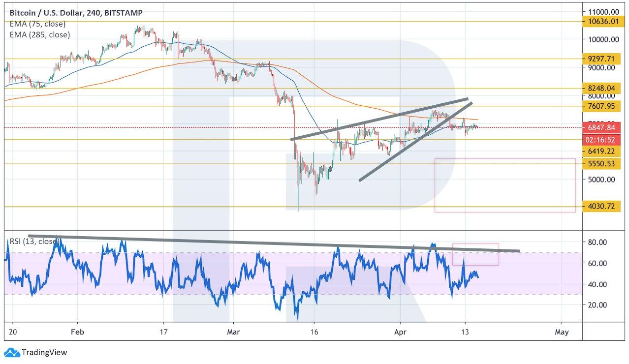
Task: Select the 5550.53 price level label
Action: click(602, 163)
